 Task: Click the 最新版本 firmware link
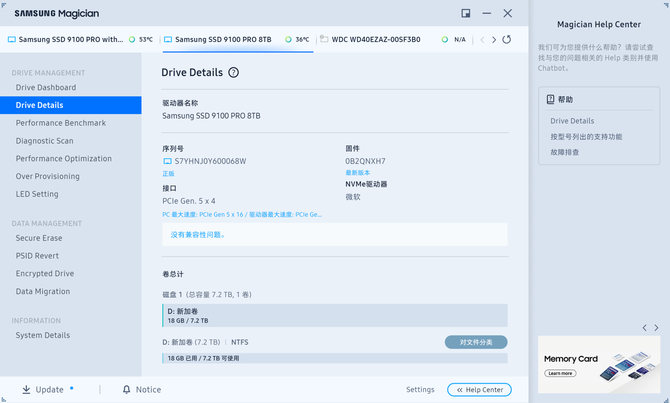click(x=358, y=173)
